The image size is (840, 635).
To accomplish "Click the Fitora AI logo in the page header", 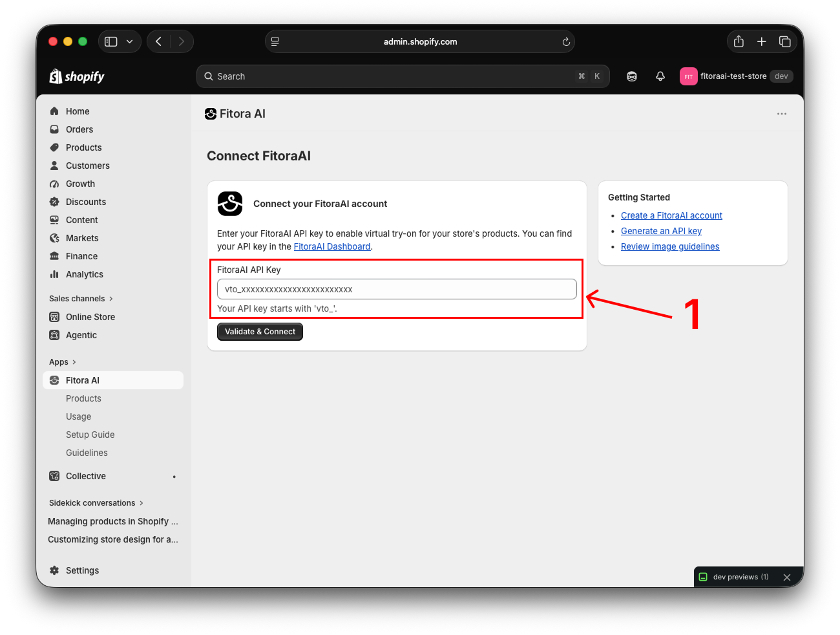I will tap(211, 114).
